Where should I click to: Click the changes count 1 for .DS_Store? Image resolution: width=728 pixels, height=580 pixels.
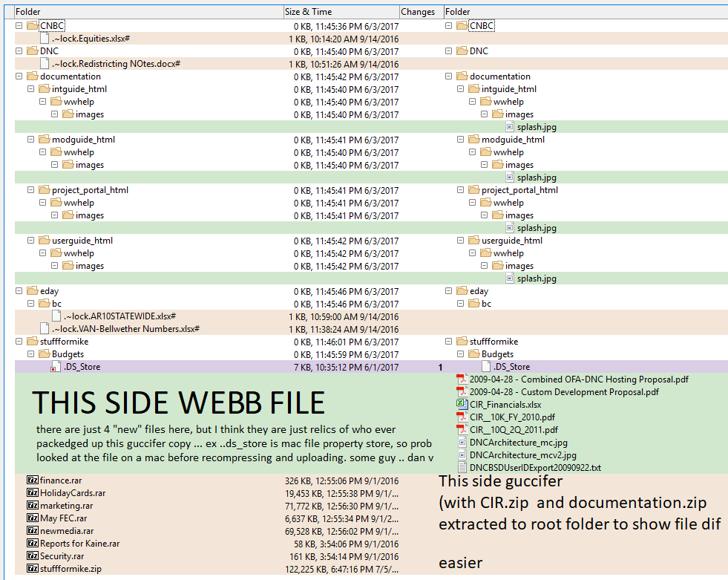coord(440,367)
